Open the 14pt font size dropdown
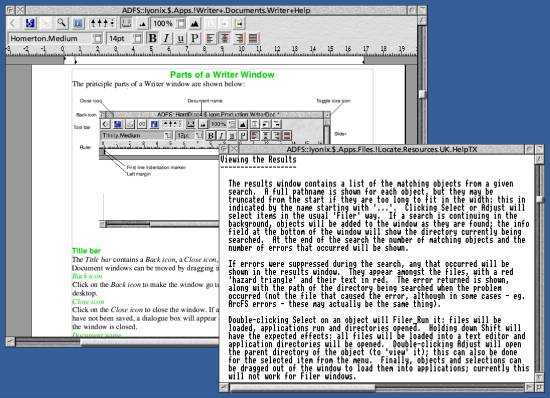550x398 pixels. (x=138, y=38)
